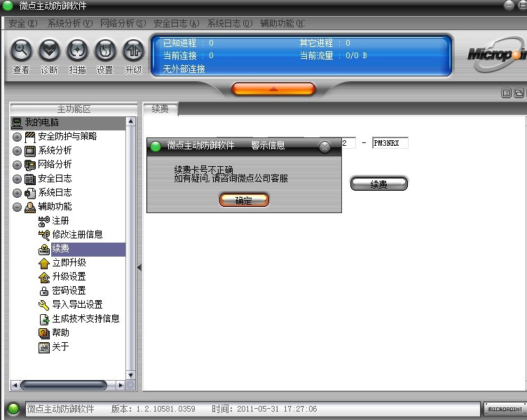Click the MICROPOINT button in status bar
Viewport: 527px width, 420px height.
point(505,409)
